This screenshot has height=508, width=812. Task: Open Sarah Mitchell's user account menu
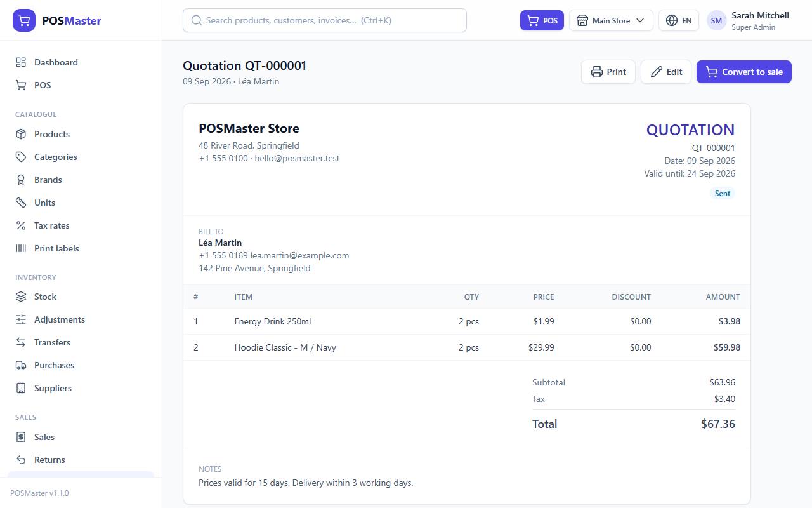pyautogui.click(x=749, y=20)
